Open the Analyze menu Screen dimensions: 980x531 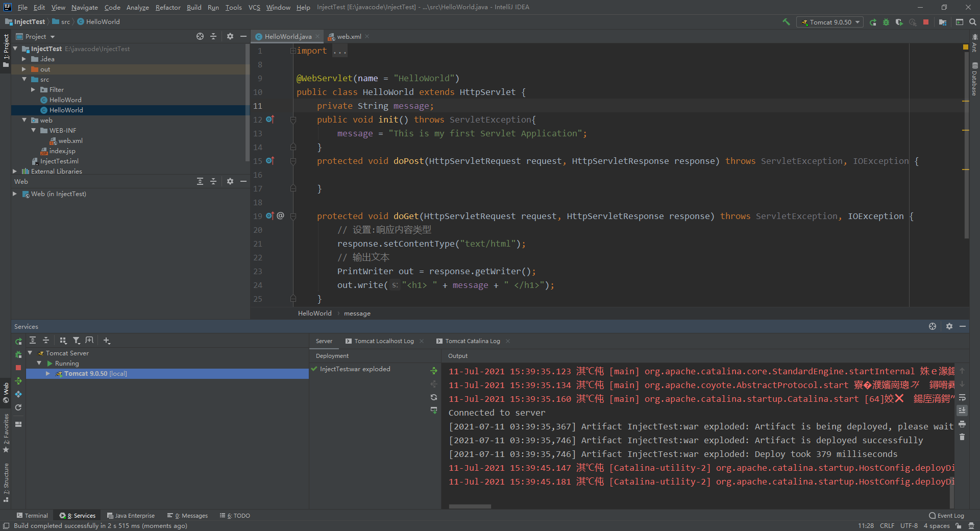pyautogui.click(x=138, y=7)
